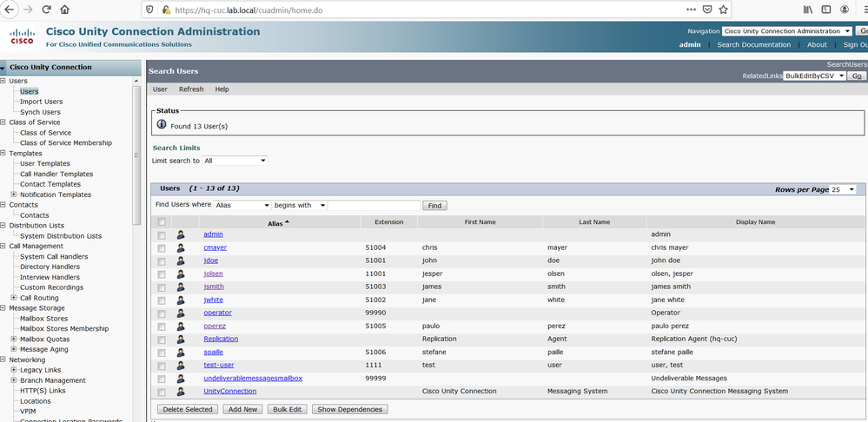Open the page actions three-dot menu
The width and height of the screenshot is (868, 422).
coord(692,10)
